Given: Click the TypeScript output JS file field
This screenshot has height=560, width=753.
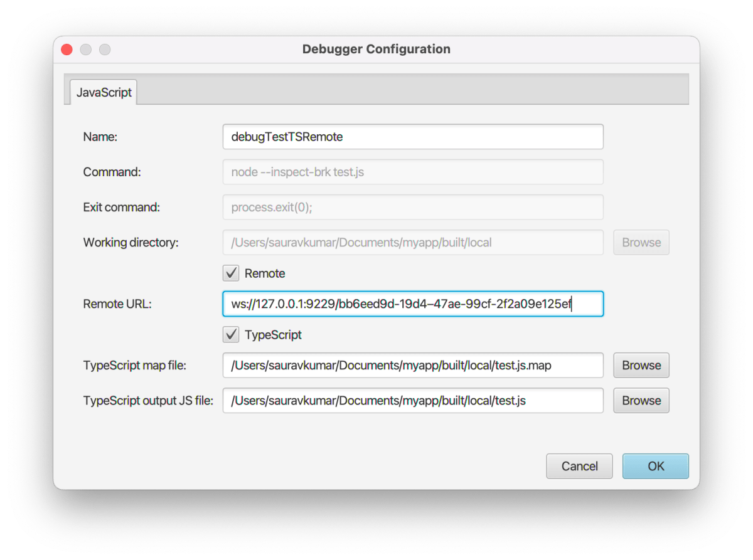Looking at the screenshot, I should [413, 400].
